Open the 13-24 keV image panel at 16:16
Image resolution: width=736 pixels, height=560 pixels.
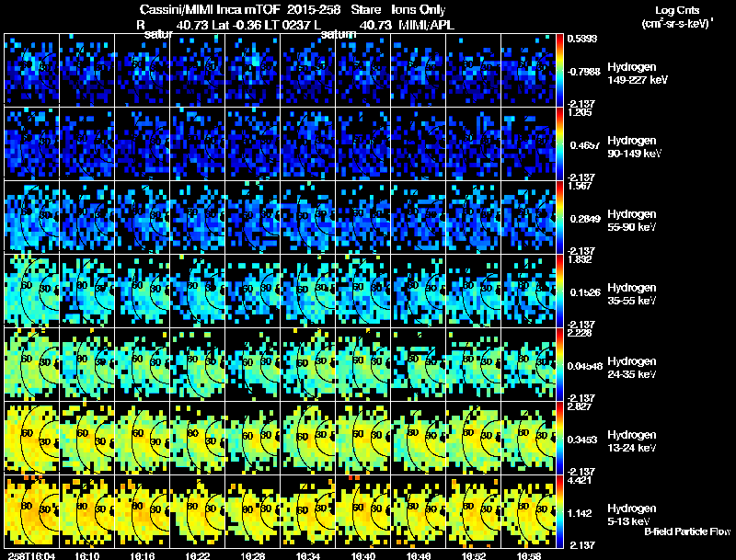pyautogui.click(x=143, y=438)
